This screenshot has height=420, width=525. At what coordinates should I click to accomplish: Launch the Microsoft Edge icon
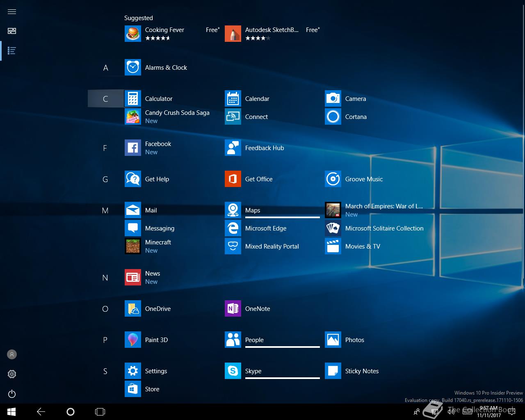pos(233,228)
